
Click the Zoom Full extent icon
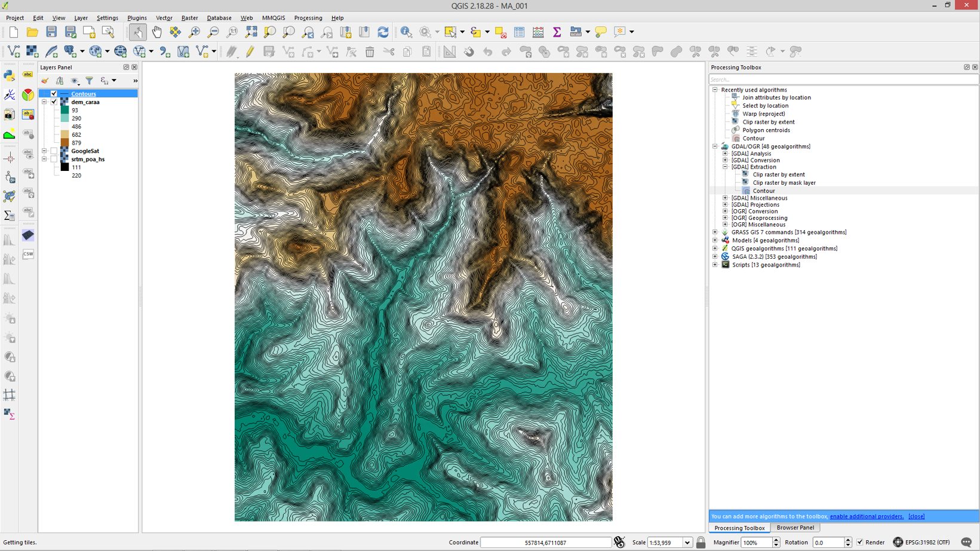pyautogui.click(x=251, y=32)
